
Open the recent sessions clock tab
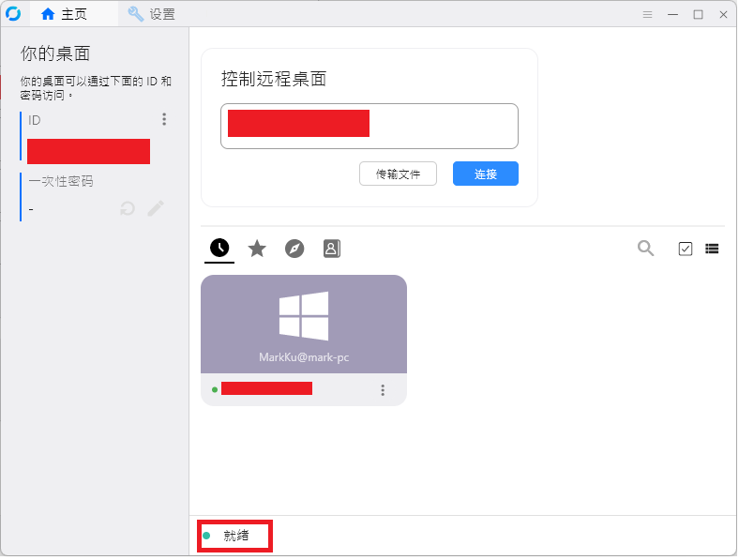click(219, 248)
